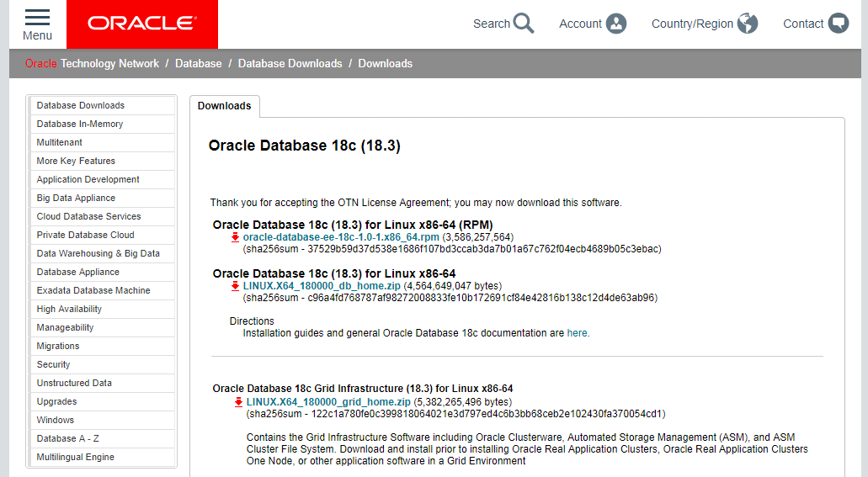Open the hamburger Menu icon
The height and width of the screenshot is (477, 868).
(x=37, y=17)
